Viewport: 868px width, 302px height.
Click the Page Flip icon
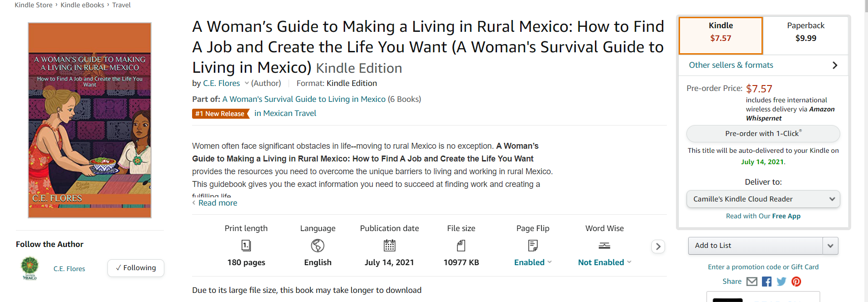point(533,246)
